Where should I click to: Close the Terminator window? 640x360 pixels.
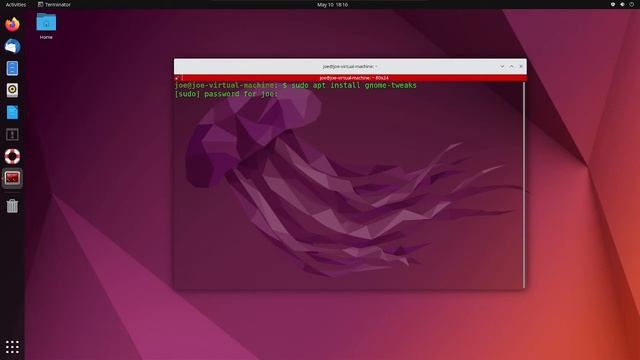pos(521,66)
